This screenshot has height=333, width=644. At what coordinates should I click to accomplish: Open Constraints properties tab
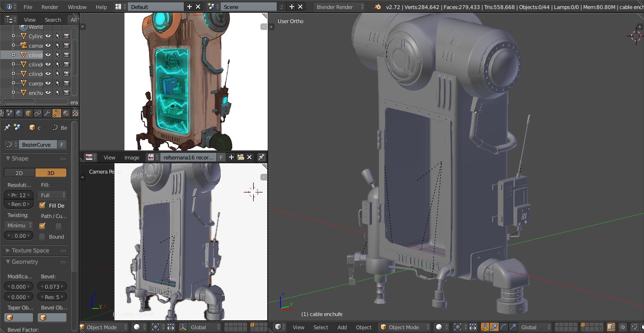point(38,113)
